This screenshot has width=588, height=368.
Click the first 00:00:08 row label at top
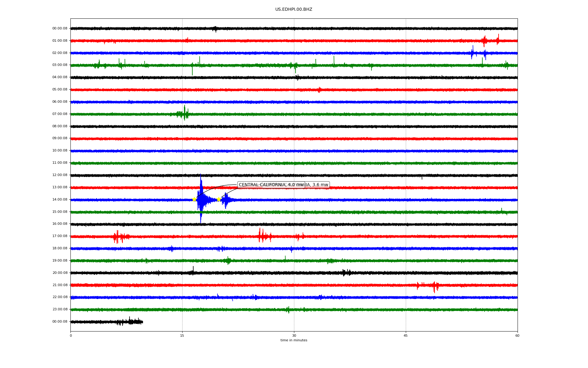(60, 29)
